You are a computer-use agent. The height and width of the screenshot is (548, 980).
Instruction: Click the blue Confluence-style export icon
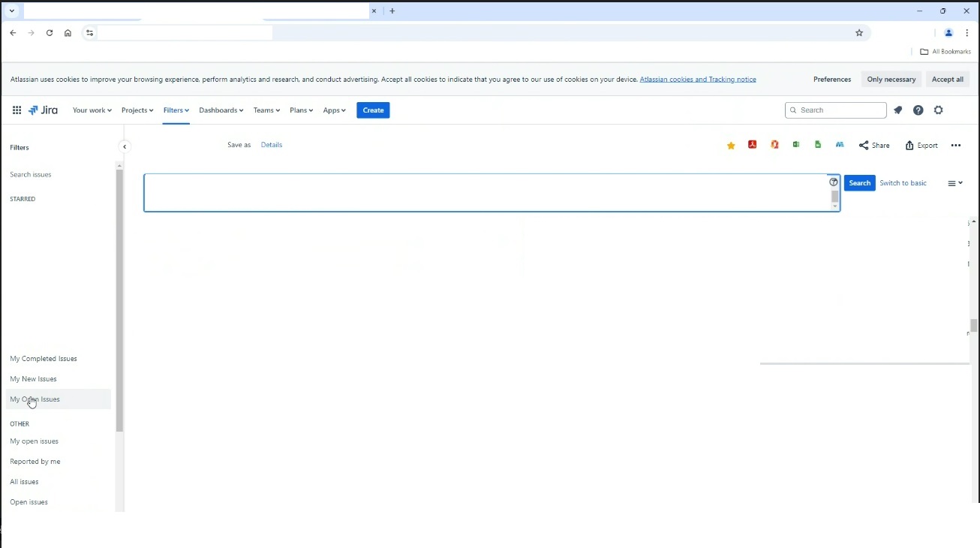coord(840,145)
